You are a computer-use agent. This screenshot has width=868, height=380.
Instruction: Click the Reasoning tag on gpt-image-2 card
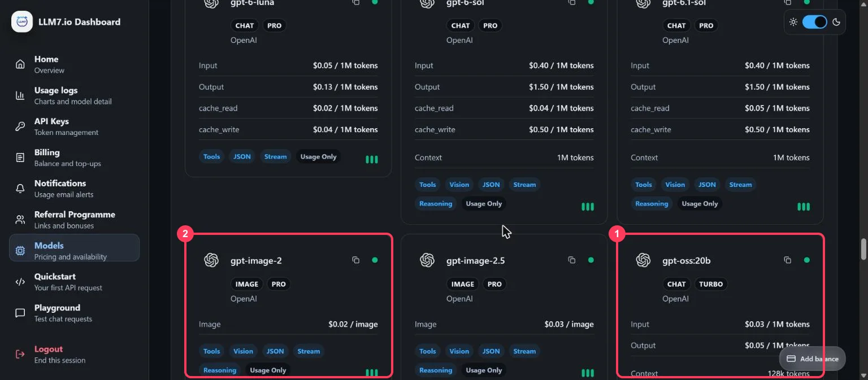(220, 370)
